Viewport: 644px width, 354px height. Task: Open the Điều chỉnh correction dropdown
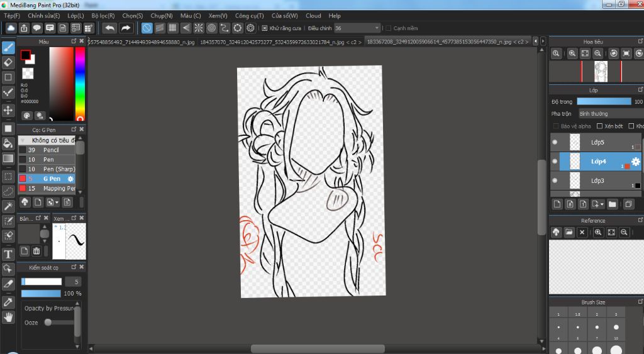[357, 28]
